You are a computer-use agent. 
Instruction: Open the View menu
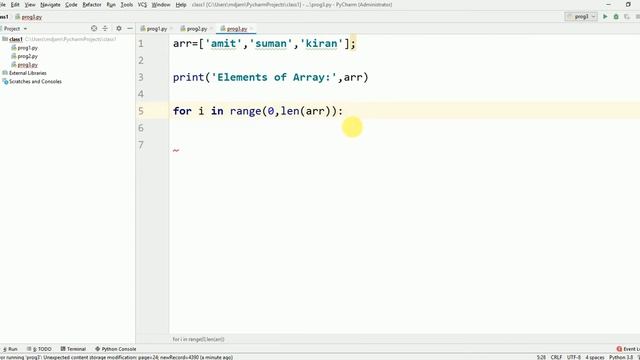point(30,5)
